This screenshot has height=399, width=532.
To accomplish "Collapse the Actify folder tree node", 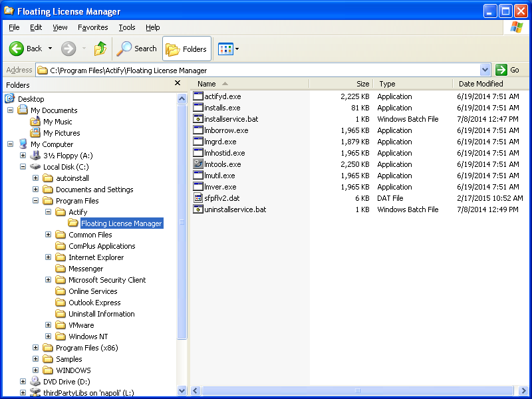I will click(x=49, y=212).
